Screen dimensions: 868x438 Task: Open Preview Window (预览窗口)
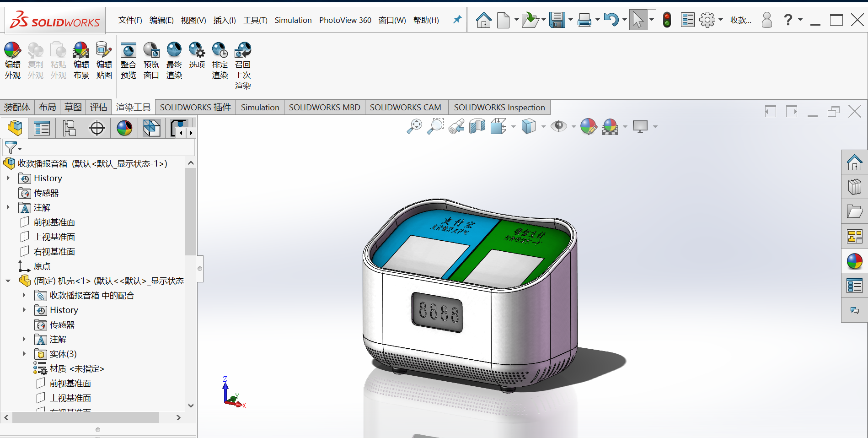151,60
